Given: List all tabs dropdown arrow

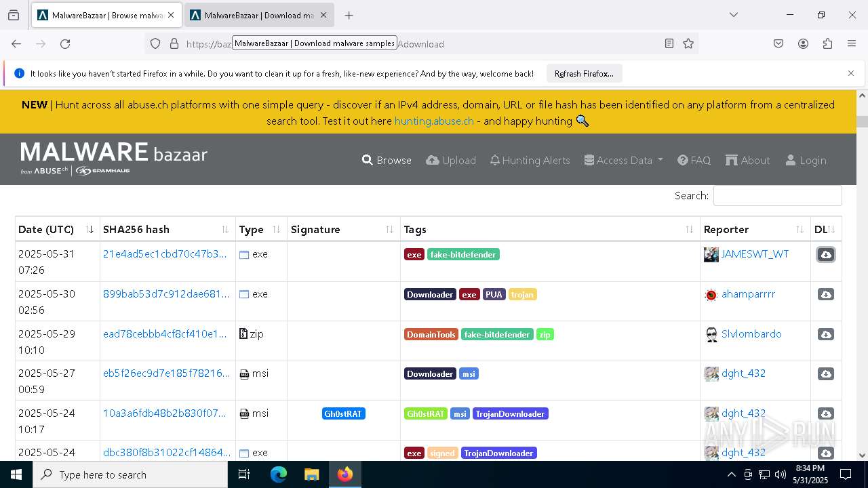Looking at the screenshot, I should click(733, 15).
